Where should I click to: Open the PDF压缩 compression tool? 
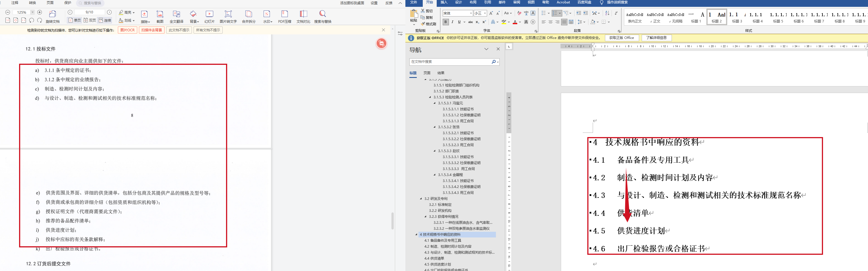[284, 16]
